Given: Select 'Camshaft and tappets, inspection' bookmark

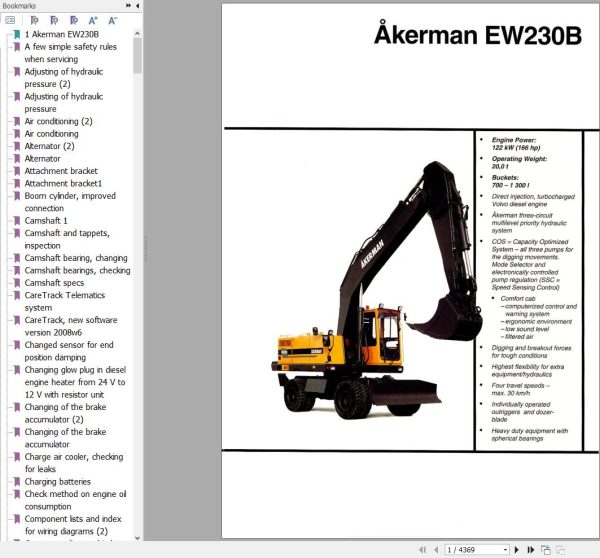Looking at the screenshot, I should pyautogui.click(x=67, y=239).
